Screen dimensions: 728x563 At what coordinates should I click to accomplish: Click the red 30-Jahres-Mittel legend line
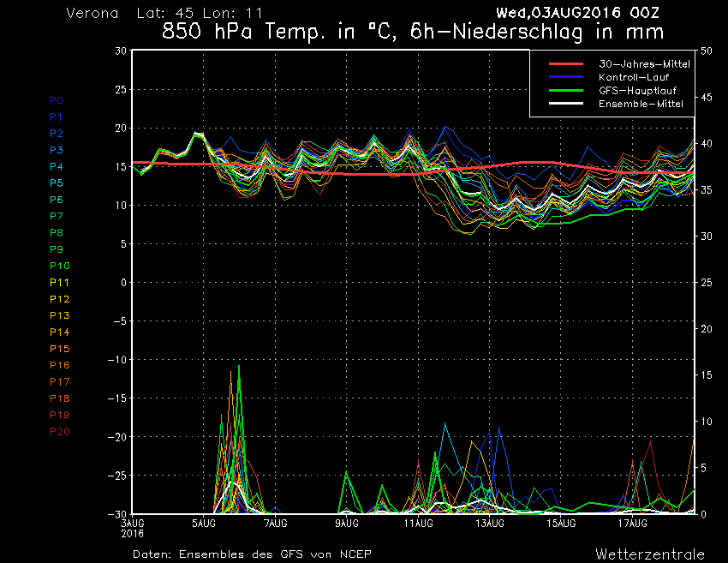tap(566, 63)
